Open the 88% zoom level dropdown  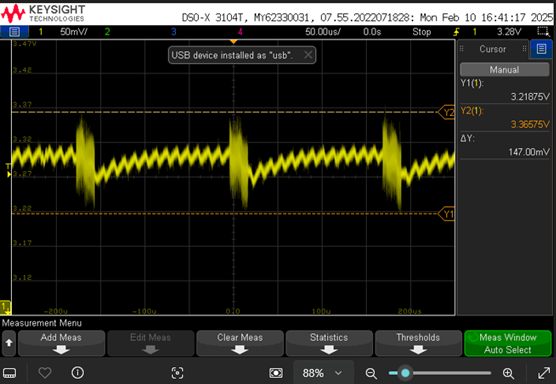322,373
